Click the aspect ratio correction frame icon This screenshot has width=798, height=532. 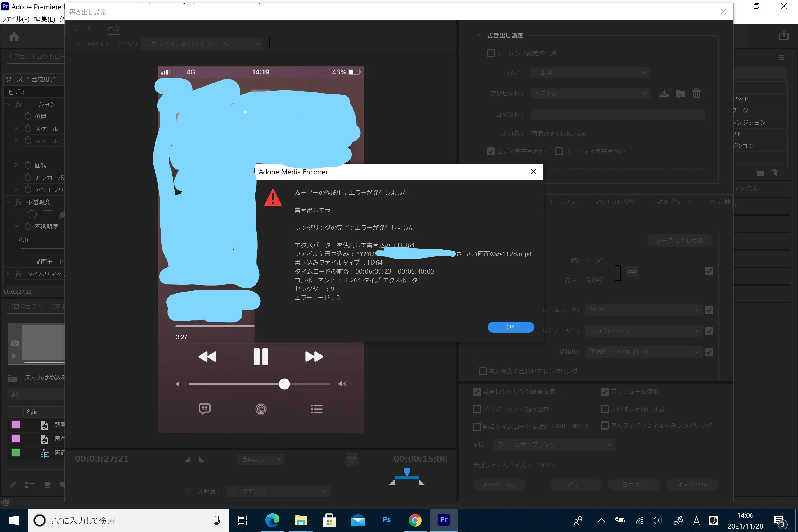(x=352, y=459)
